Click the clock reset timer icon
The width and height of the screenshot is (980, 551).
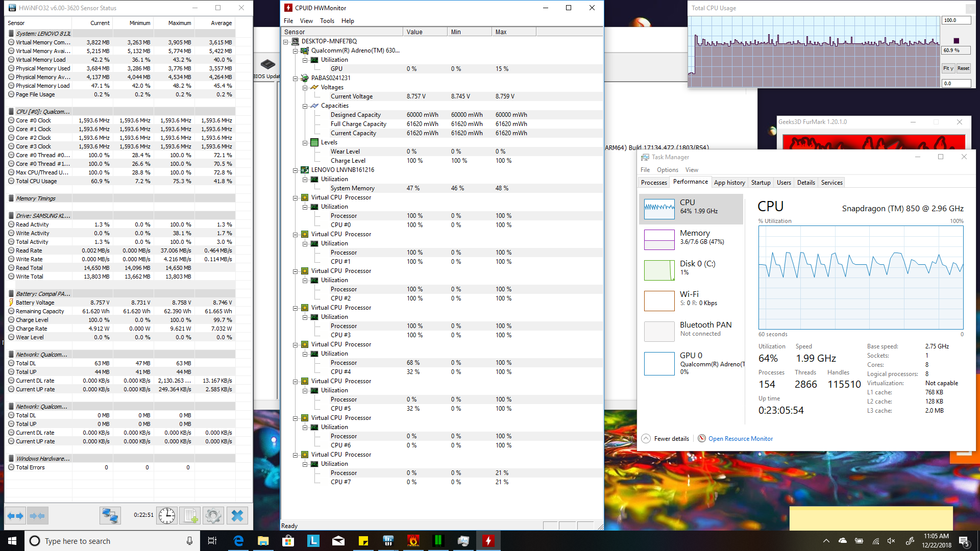(x=166, y=516)
